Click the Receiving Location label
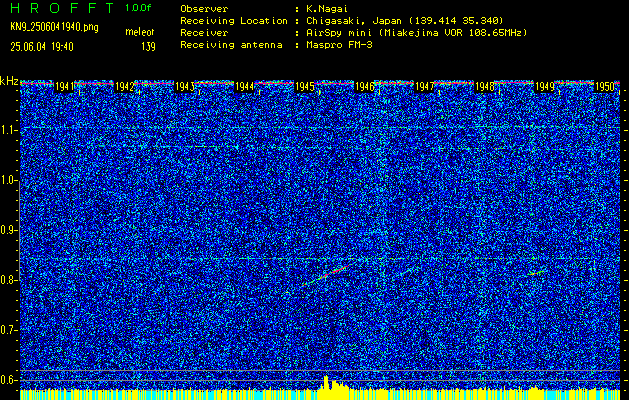This screenshot has height=400, width=629. 234,21
